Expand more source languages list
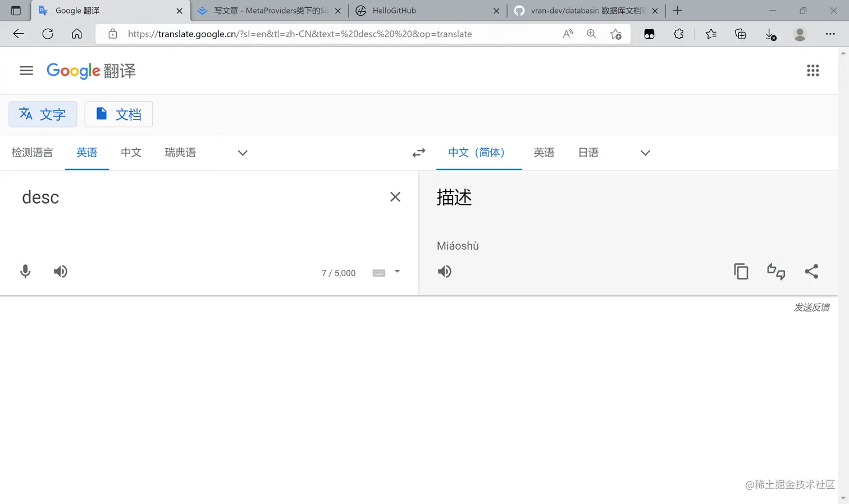The image size is (849, 504). pos(243,153)
